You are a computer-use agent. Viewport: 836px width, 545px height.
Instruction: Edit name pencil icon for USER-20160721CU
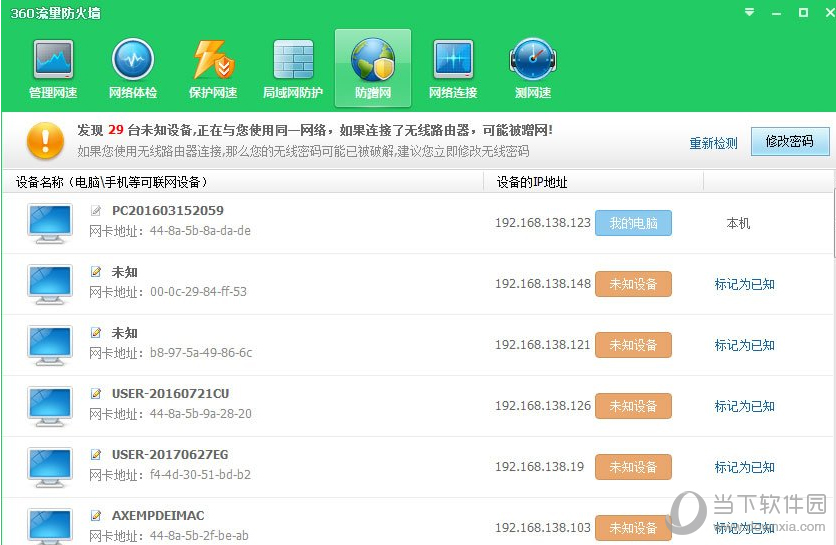tap(96, 394)
